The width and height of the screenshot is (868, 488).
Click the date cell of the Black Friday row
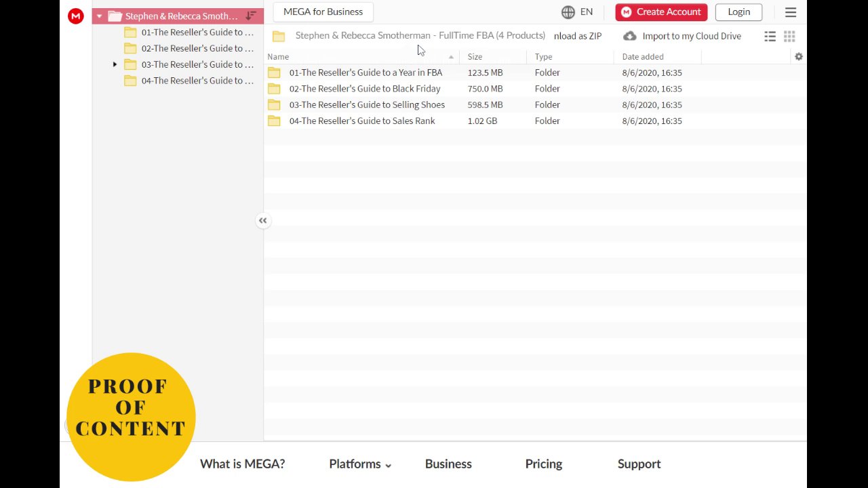(652, 89)
